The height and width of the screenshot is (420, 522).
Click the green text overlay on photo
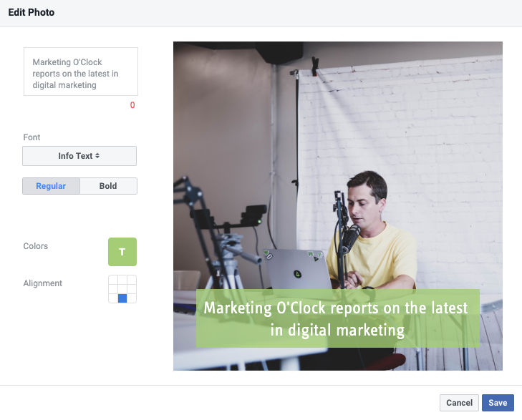(x=338, y=318)
